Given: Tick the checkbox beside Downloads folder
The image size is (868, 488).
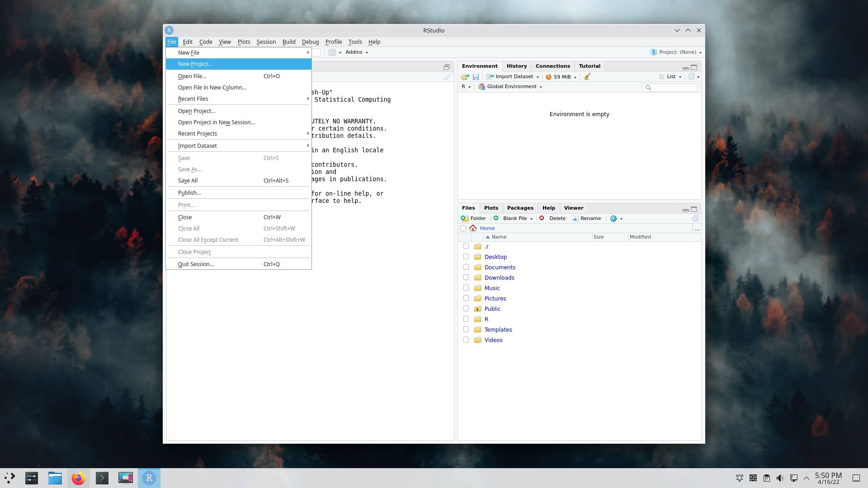Looking at the screenshot, I should 466,277.
